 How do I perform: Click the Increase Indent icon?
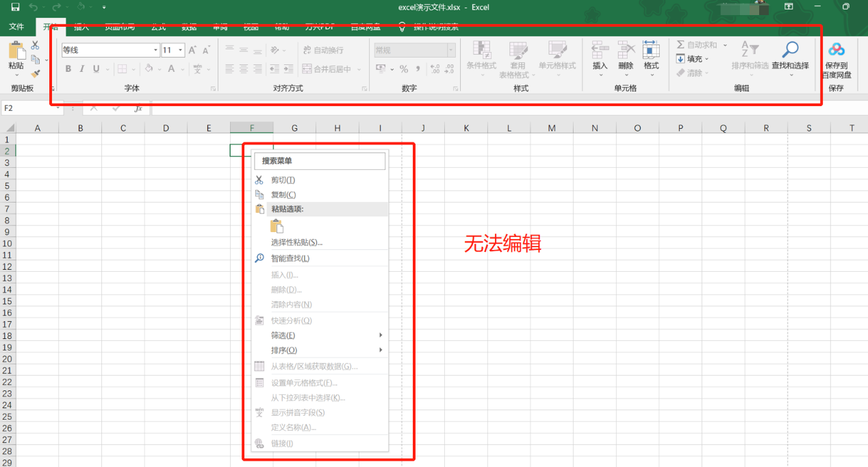(288, 69)
